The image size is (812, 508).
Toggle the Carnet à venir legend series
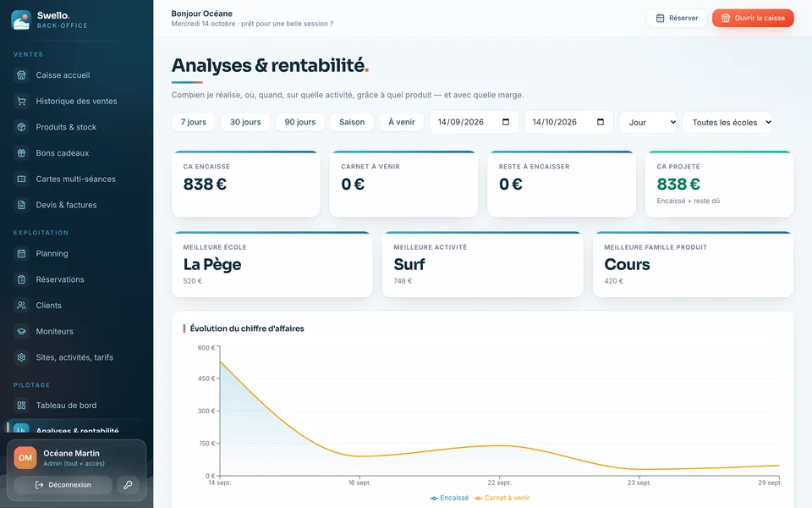tap(502, 498)
